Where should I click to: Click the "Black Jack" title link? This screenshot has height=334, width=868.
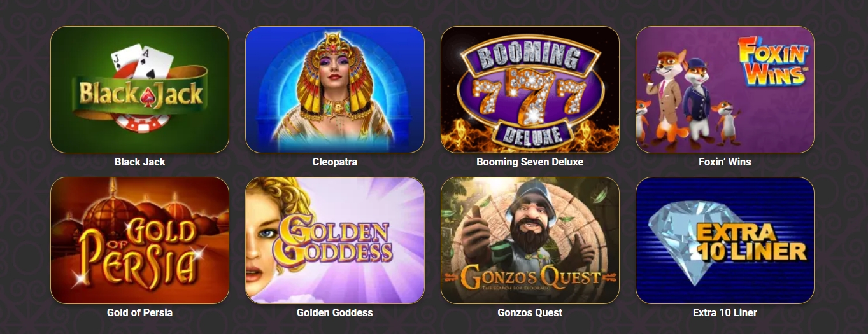tap(139, 162)
